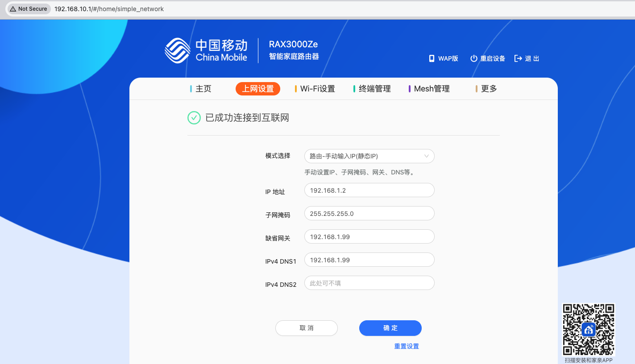
Task: Open the 更多 more tab
Action: tap(489, 89)
